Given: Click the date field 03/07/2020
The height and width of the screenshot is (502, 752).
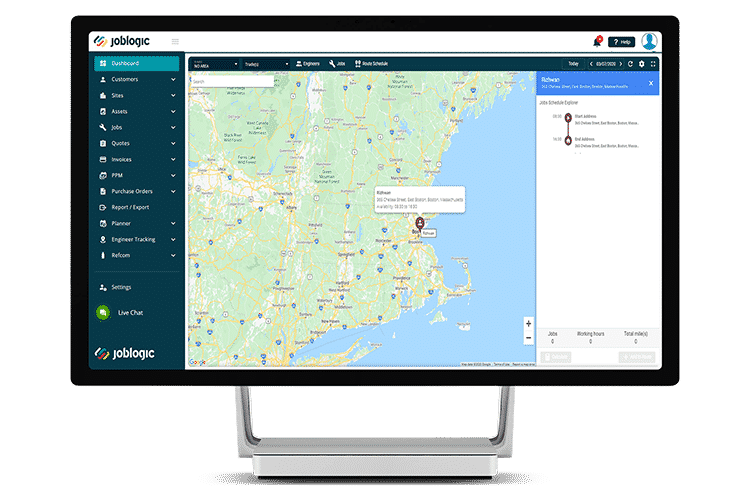Looking at the screenshot, I should point(606,64).
